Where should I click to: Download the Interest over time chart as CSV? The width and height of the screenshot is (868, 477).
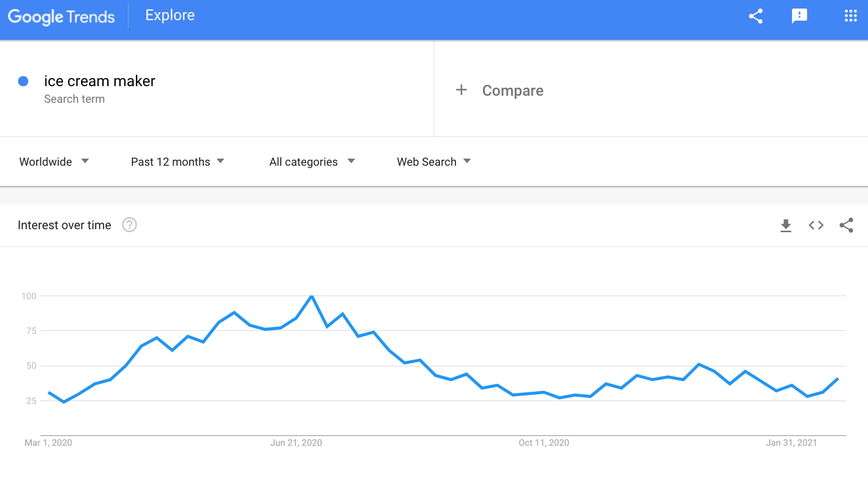click(x=785, y=225)
